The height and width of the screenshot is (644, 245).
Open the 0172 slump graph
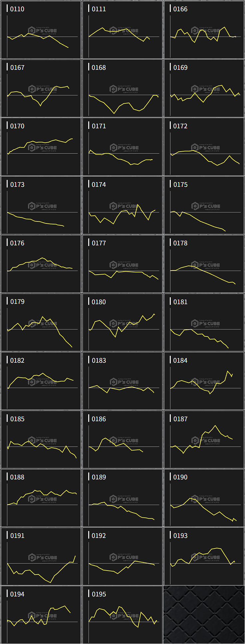point(204,147)
